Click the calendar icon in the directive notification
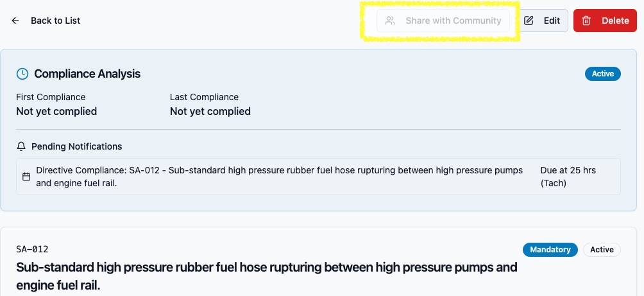The image size is (644, 296). [26, 177]
